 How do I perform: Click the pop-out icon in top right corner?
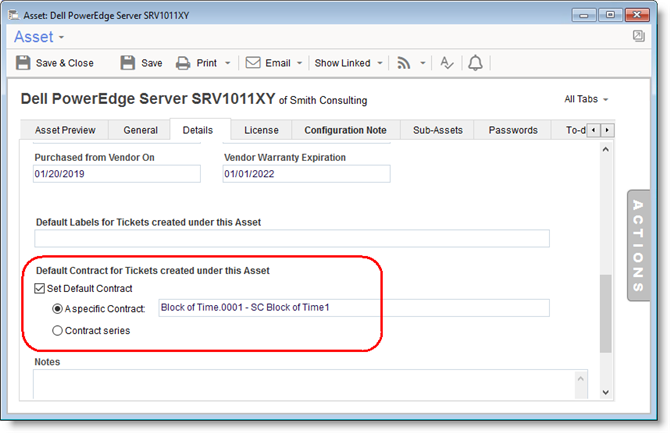click(638, 36)
